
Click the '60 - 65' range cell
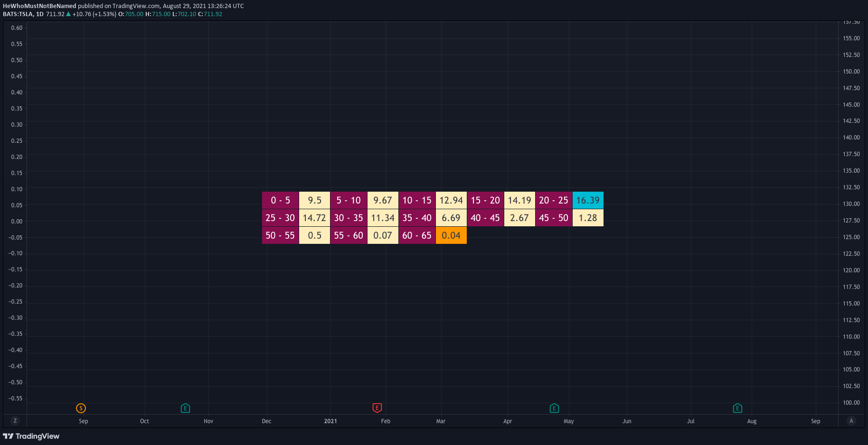(417, 235)
